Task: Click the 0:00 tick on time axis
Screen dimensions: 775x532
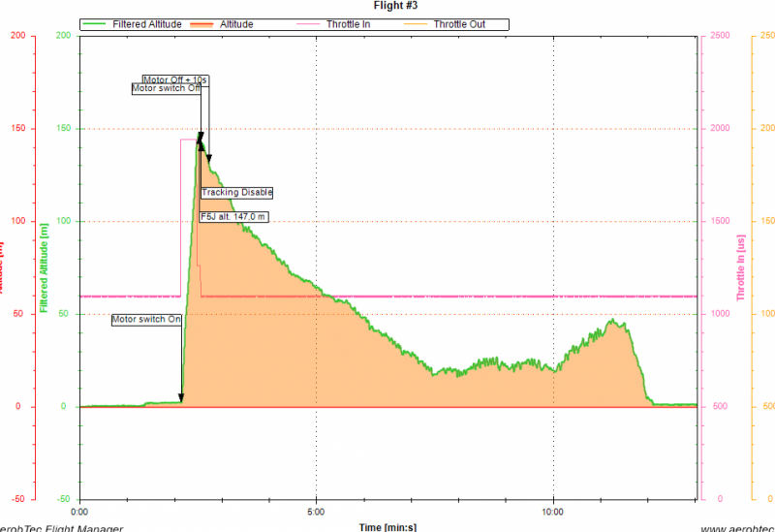Action: [x=80, y=511]
